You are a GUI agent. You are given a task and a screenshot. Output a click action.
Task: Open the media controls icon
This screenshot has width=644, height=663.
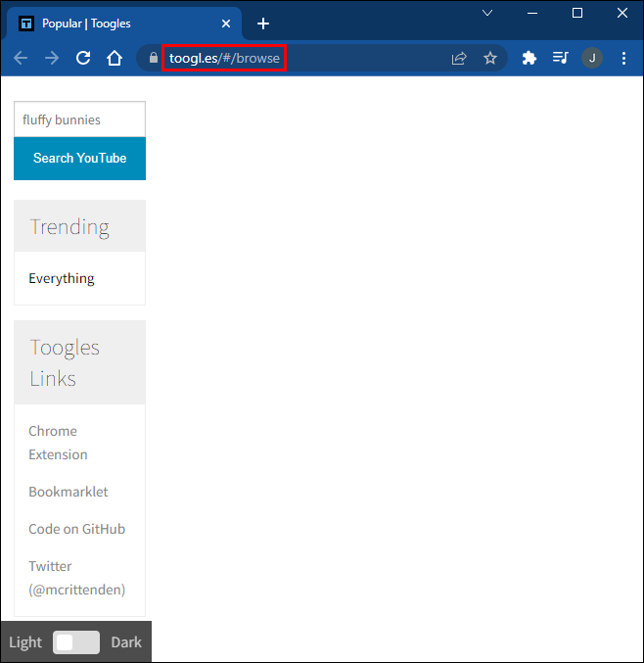561,58
